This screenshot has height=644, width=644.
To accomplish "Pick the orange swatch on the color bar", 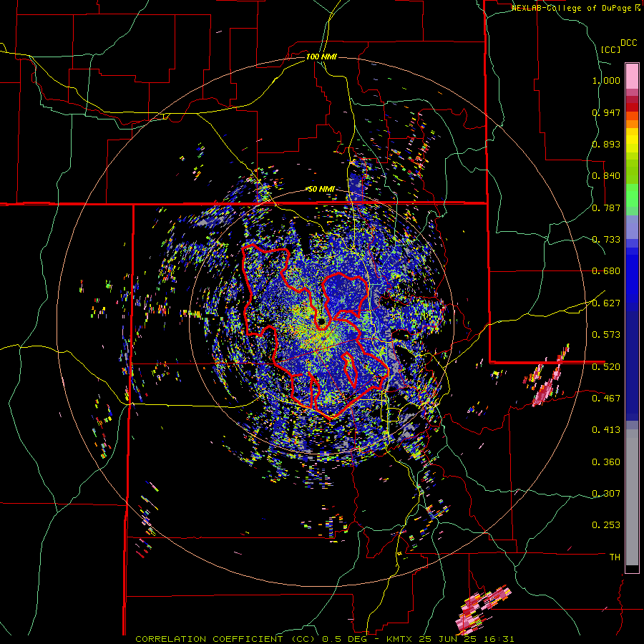I will (x=632, y=124).
